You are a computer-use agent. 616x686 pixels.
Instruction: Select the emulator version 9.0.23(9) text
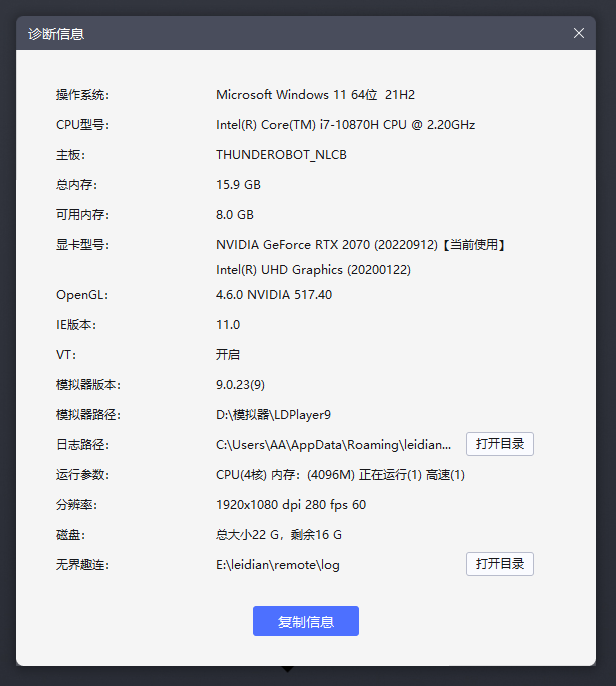pos(240,385)
